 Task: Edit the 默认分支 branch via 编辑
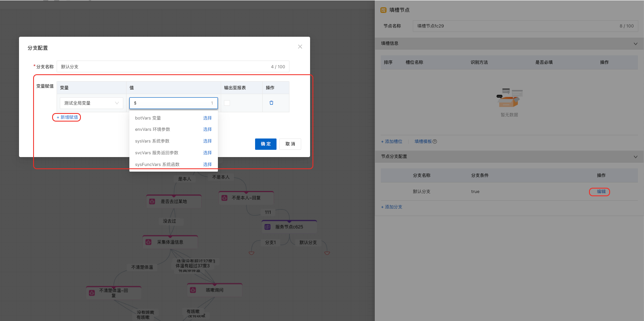pos(601,191)
